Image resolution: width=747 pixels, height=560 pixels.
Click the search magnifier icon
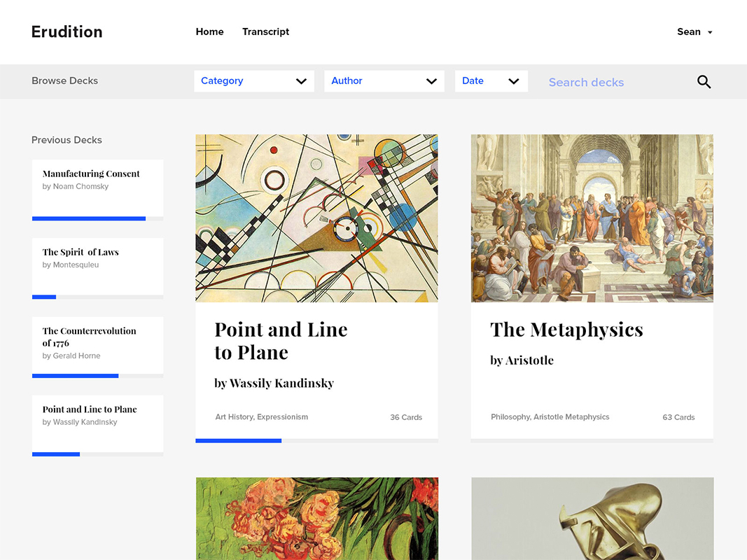(x=704, y=82)
